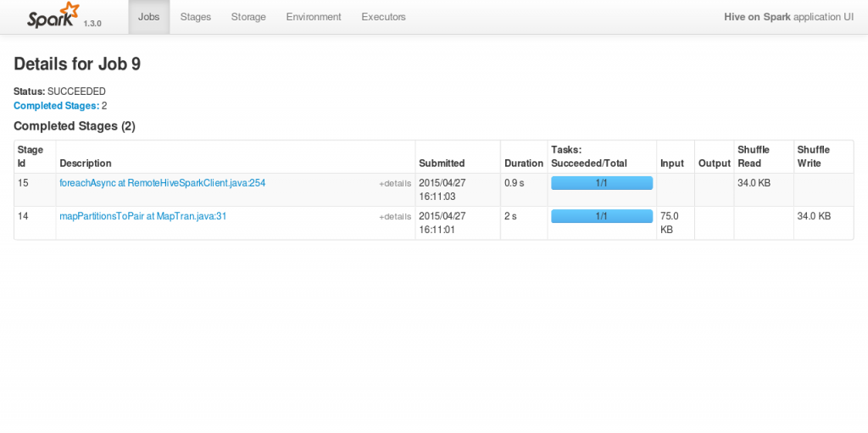868x433 pixels.
Task: Click the Status: SUCCEEDED text
Action: pos(60,92)
